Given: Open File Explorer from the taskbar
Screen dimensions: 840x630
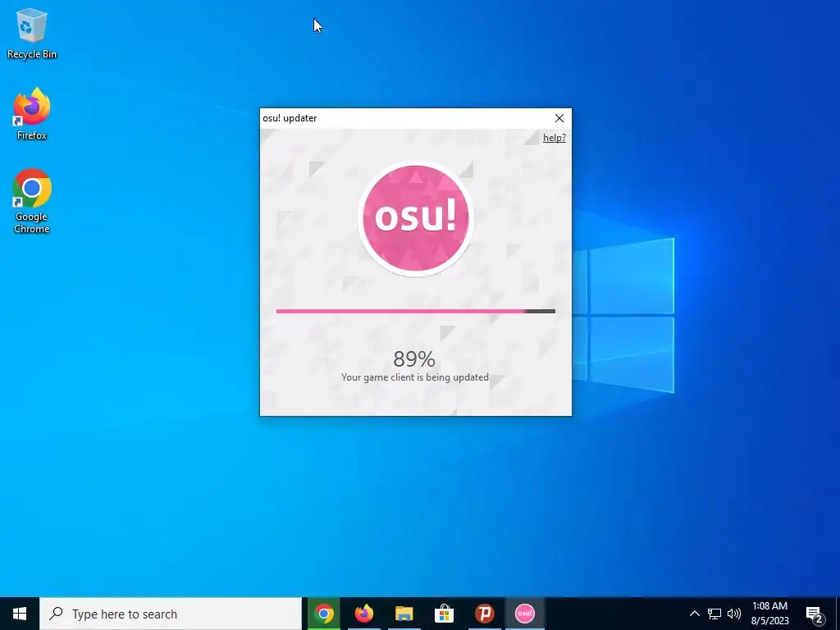Looking at the screenshot, I should click(404, 614).
